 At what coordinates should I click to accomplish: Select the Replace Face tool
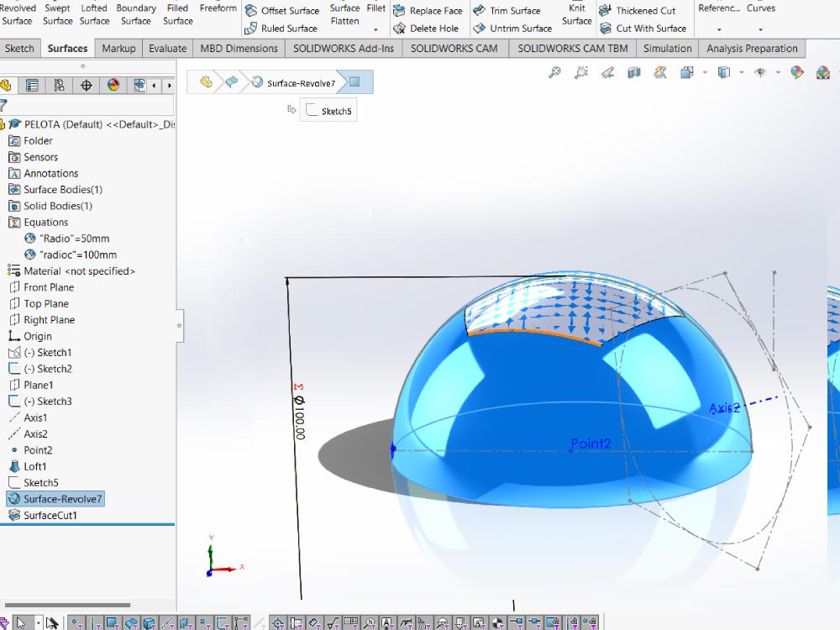coord(428,11)
